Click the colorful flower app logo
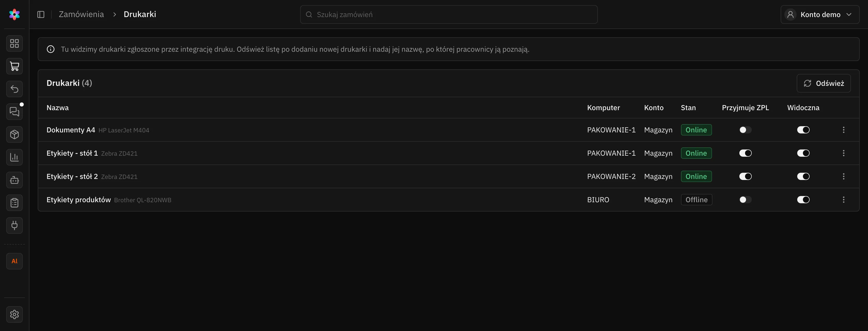 click(14, 14)
